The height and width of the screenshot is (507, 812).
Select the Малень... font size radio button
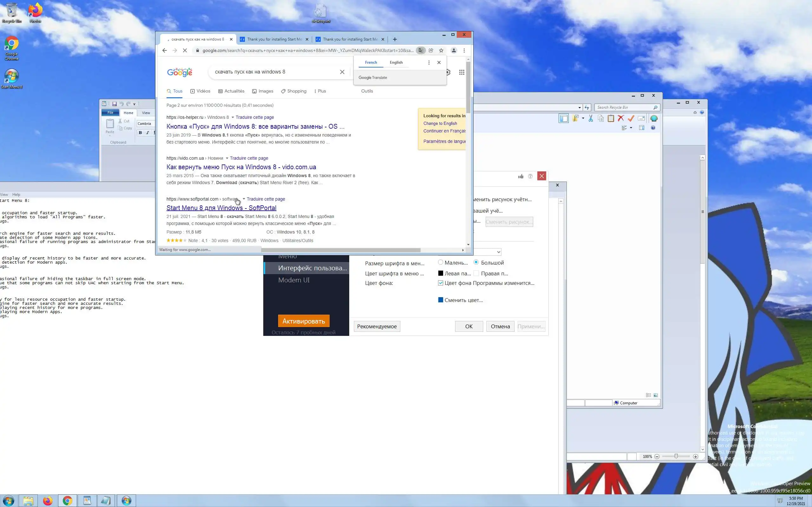point(441,262)
